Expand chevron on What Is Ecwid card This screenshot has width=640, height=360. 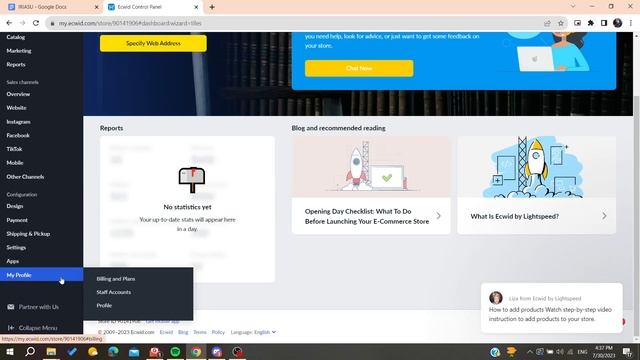pyautogui.click(x=604, y=216)
